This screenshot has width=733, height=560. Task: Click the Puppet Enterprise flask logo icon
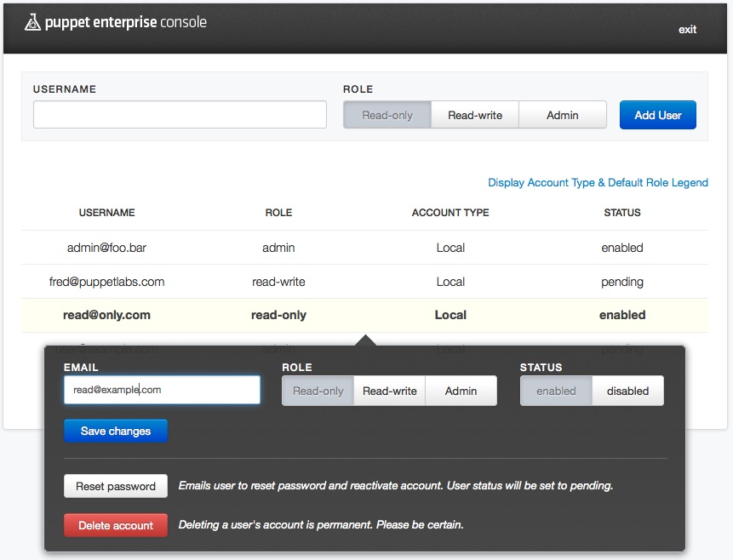[x=32, y=23]
